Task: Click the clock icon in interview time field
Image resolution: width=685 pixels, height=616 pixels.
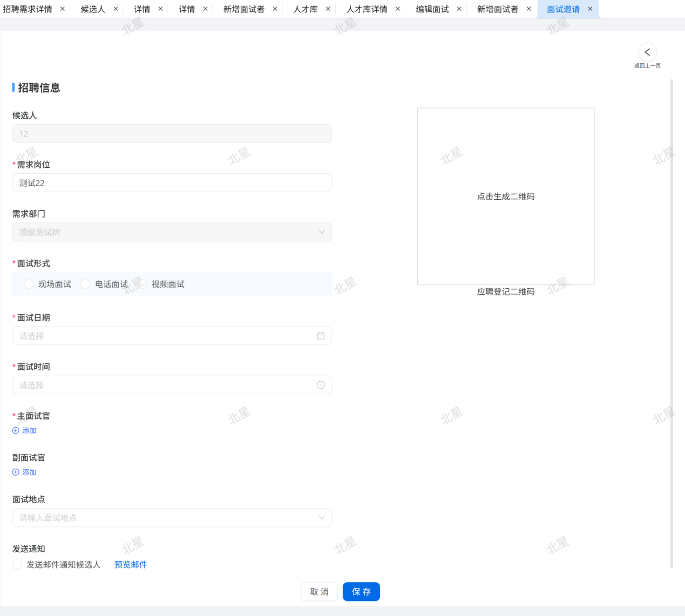Action: tap(321, 385)
